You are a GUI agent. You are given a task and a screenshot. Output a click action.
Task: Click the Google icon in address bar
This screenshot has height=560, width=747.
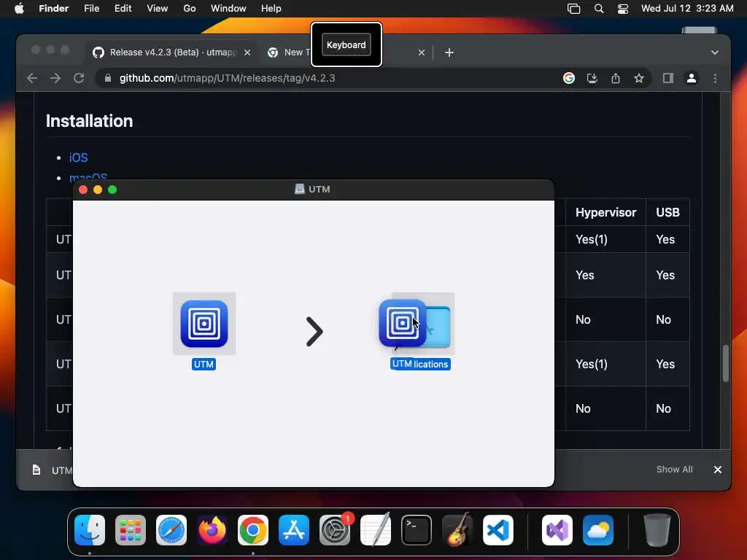[569, 78]
